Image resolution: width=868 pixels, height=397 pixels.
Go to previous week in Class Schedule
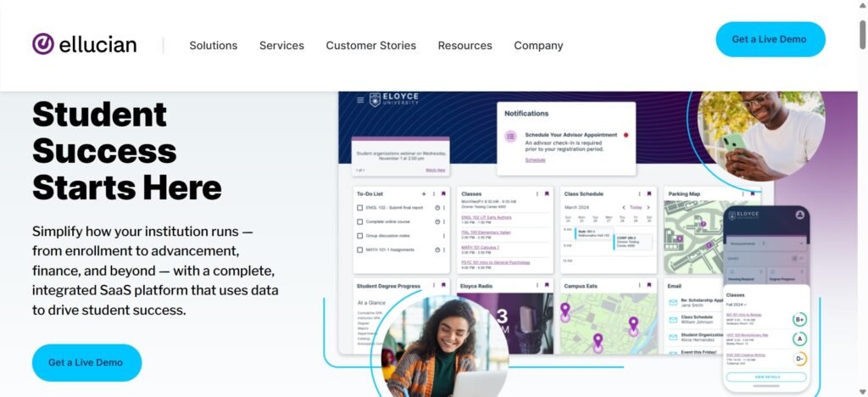[x=623, y=208]
